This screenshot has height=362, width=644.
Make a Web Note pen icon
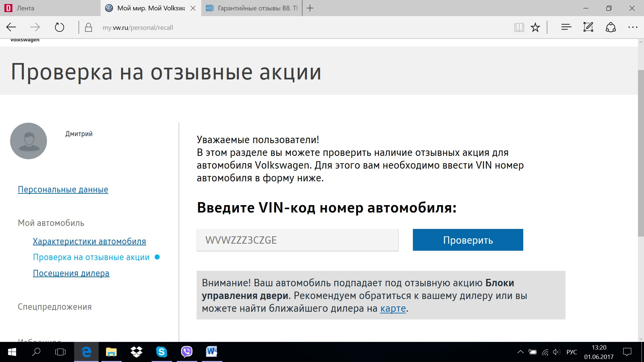[x=588, y=27]
